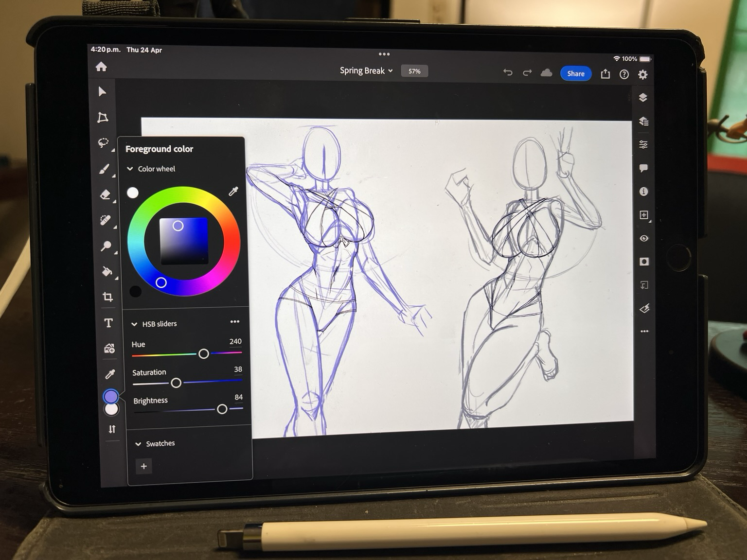Tap the three-dot multitasking control at top
The width and height of the screenshot is (747, 560).
click(384, 54)
